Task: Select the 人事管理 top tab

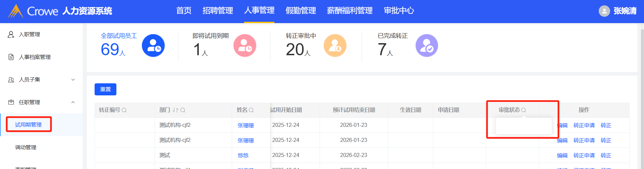Action: pyautogui.click(x=259, y=11)
